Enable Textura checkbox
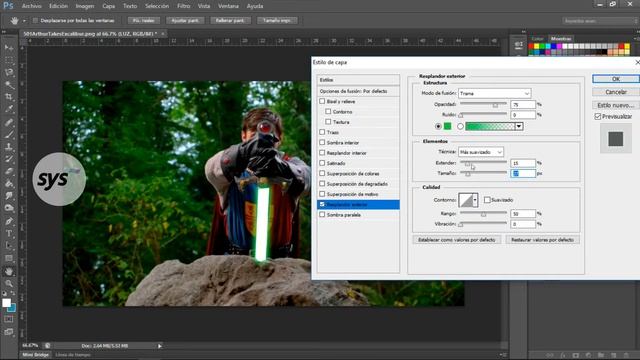The height and width of the screenshot is (360, 640). click(328, 122)
